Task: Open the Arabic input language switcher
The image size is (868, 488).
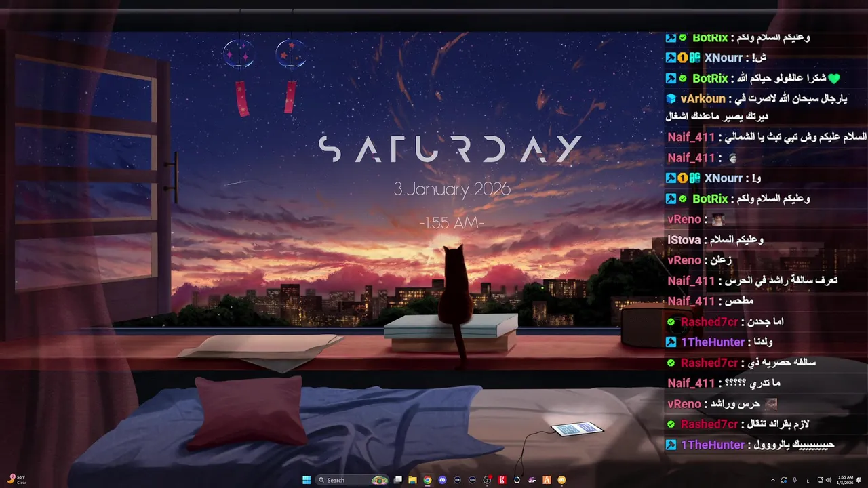Action: tap(808, 481)
